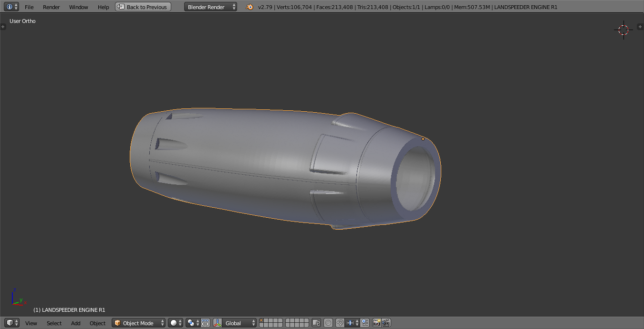
Task: Open the Window menu
Action: point(78,7)
